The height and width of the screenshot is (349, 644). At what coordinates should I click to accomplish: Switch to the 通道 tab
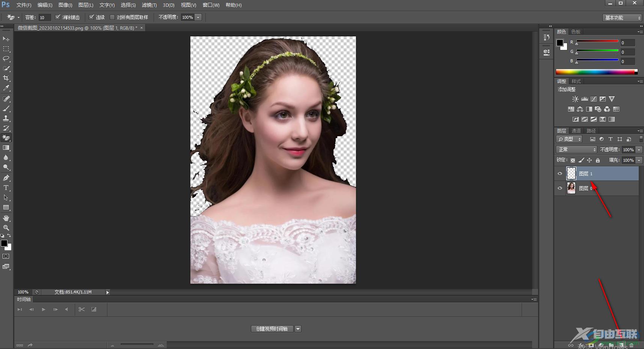(576, 131)
